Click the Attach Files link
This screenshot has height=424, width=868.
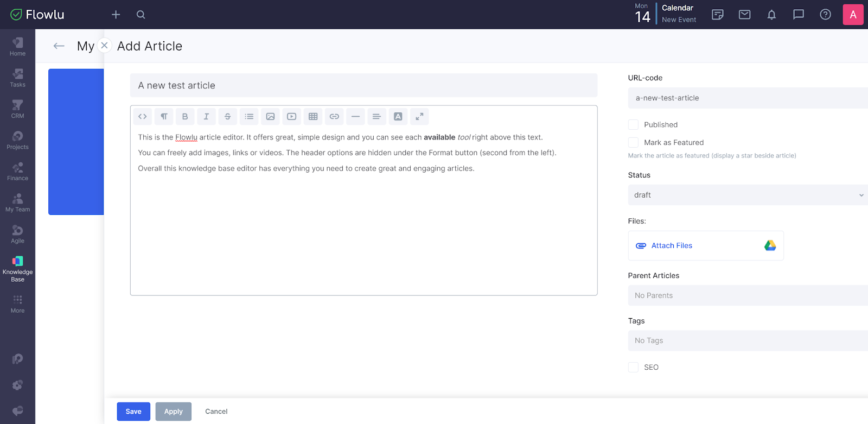click(x=671, y=246)
